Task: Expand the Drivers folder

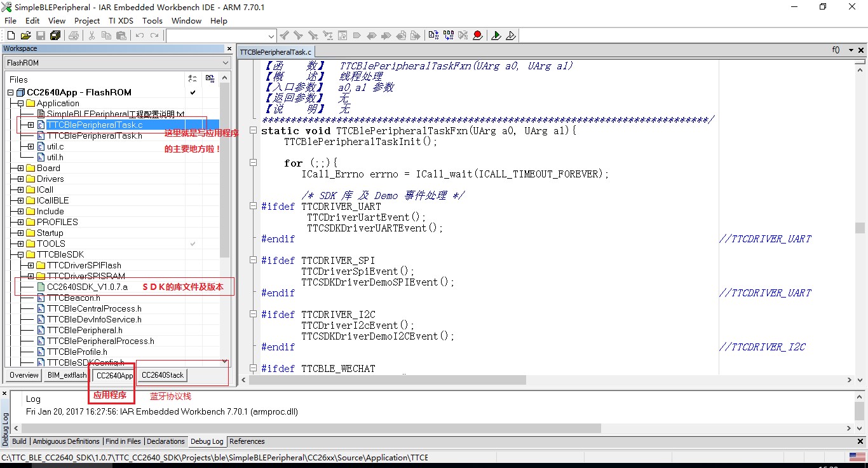Action: (20, 179)
